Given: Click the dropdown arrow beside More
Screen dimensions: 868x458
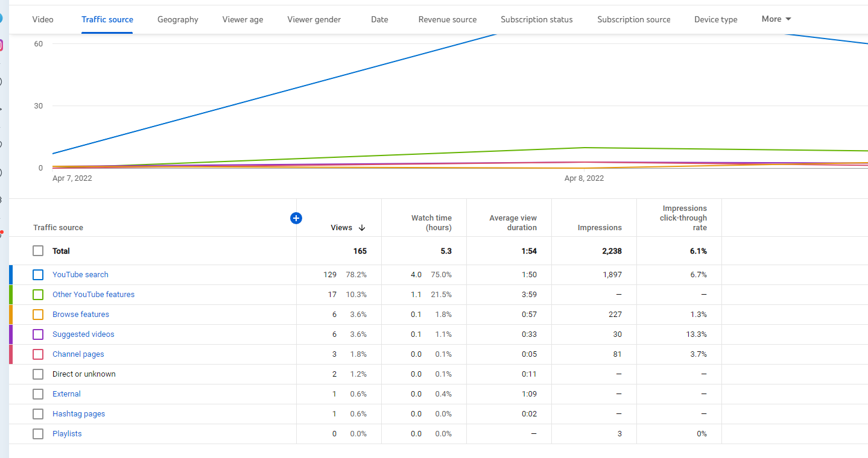Looking at the screenshot, I should point(788,19).
